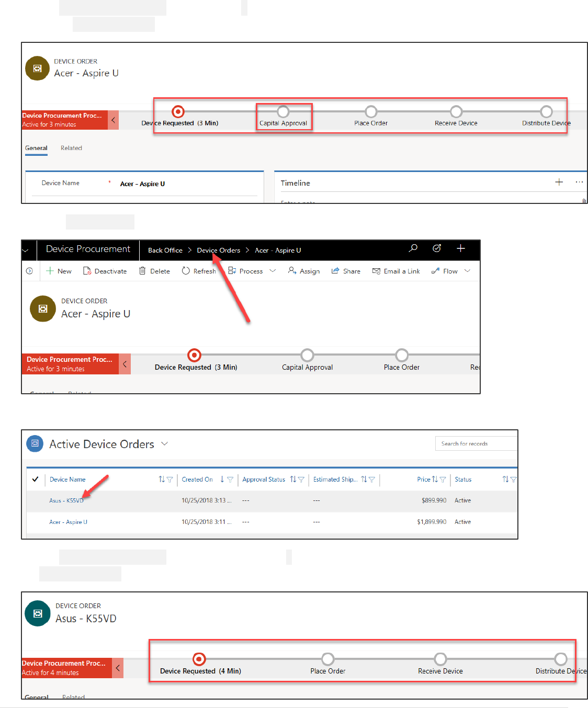Viewport: 588px width, 708px height.
Task: Open the Status column filter funnel
Action: click(x=513, y=479)
